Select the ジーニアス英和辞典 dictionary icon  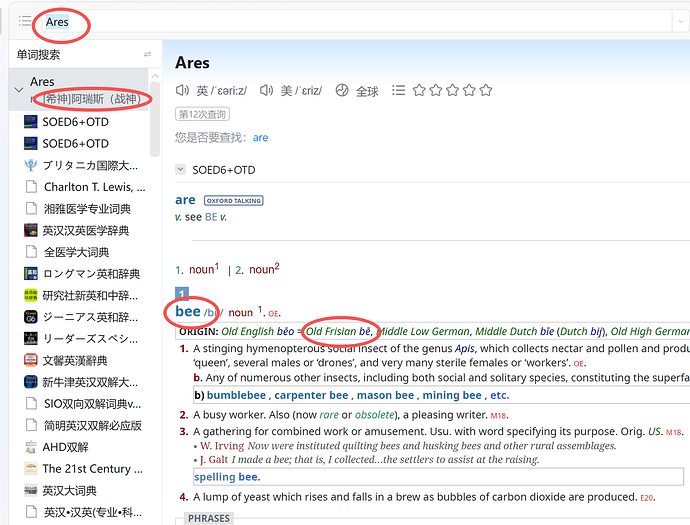tap(32, 316)
